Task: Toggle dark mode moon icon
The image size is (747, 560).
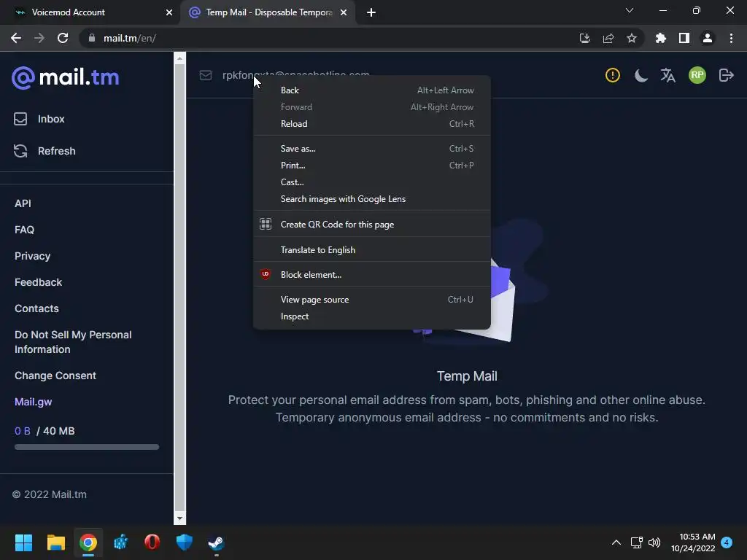Action: point(640,75)
